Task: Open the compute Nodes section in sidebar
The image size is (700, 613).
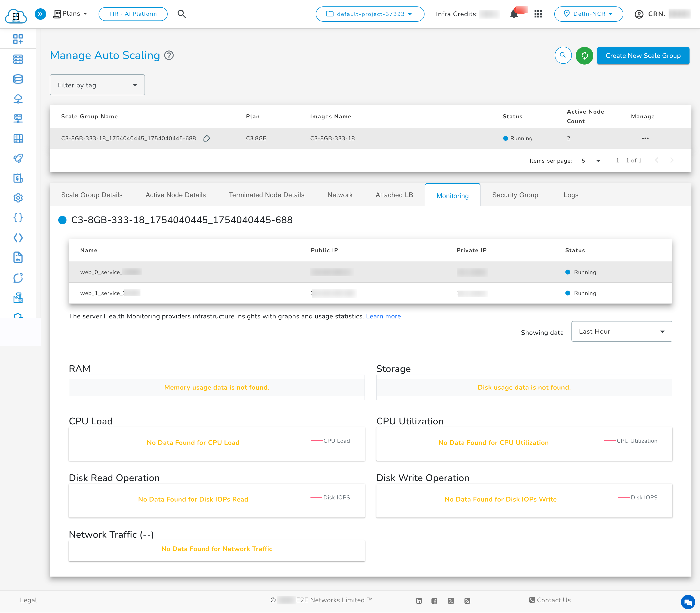Action: tap(18, 60)
